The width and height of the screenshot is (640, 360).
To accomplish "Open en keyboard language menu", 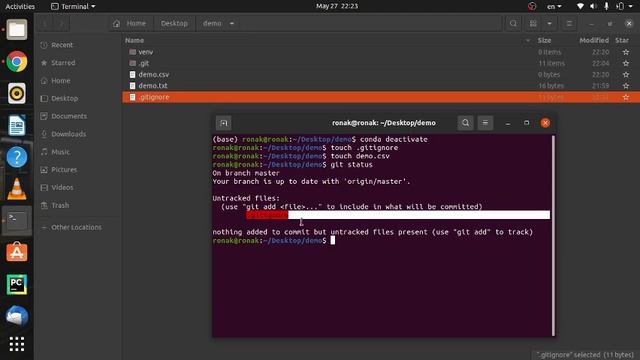I will tap(554, 6).
